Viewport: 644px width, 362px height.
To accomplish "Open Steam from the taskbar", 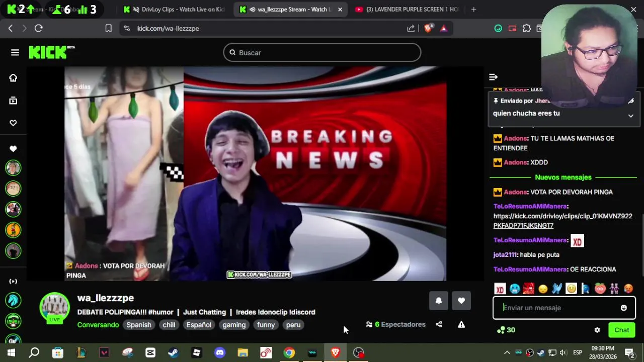I will point(173,353).
